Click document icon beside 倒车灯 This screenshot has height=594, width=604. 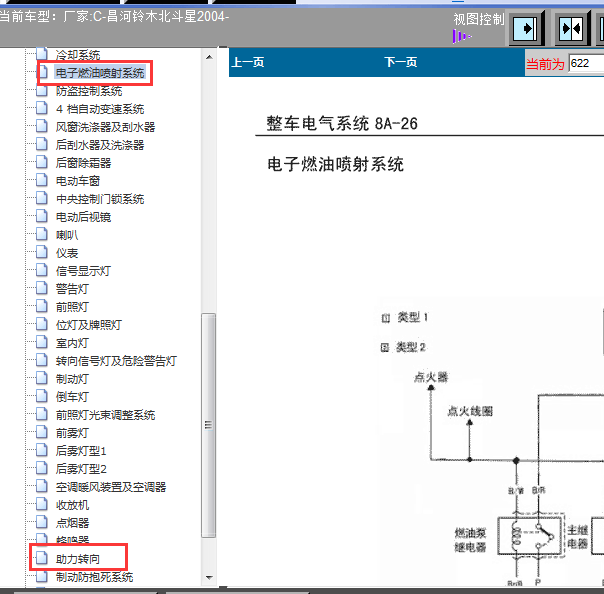click(x=42, y=396)
